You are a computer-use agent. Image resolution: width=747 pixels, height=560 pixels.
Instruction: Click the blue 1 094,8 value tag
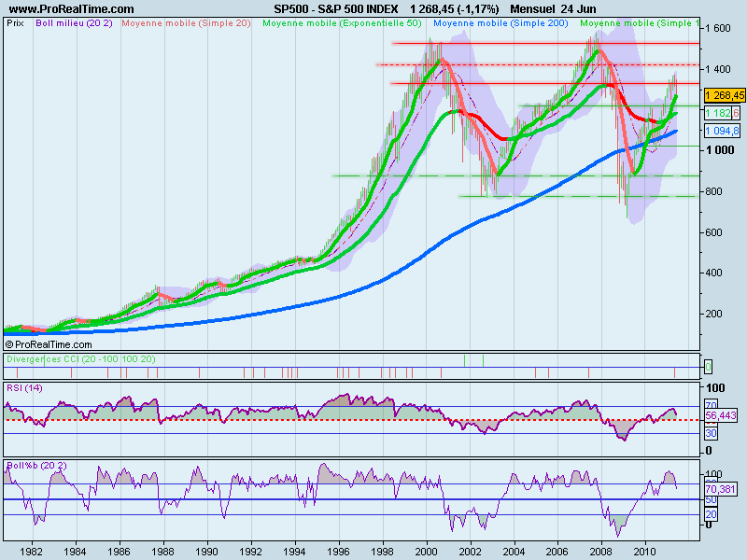pos(722,131)
